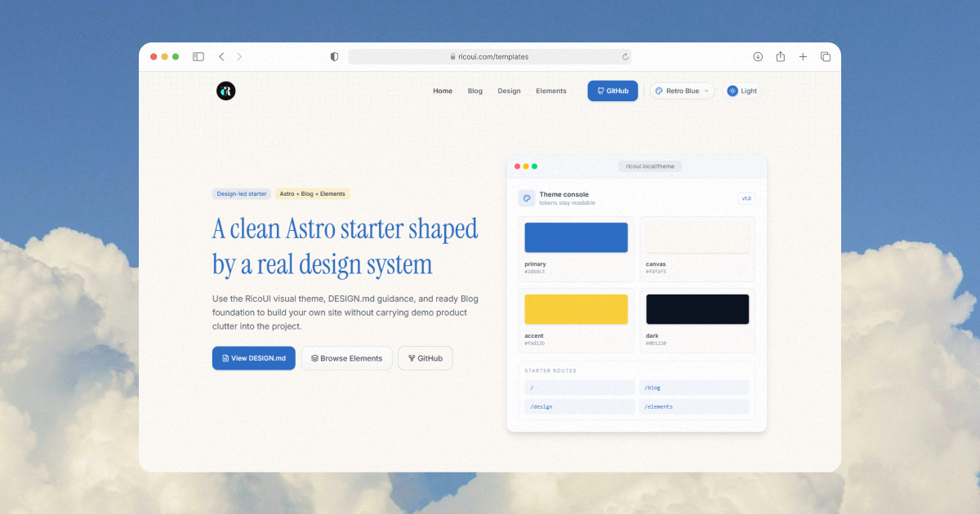Click the View DESIGN.md button
Screen dimensions: 980x514
click(254, 358)
